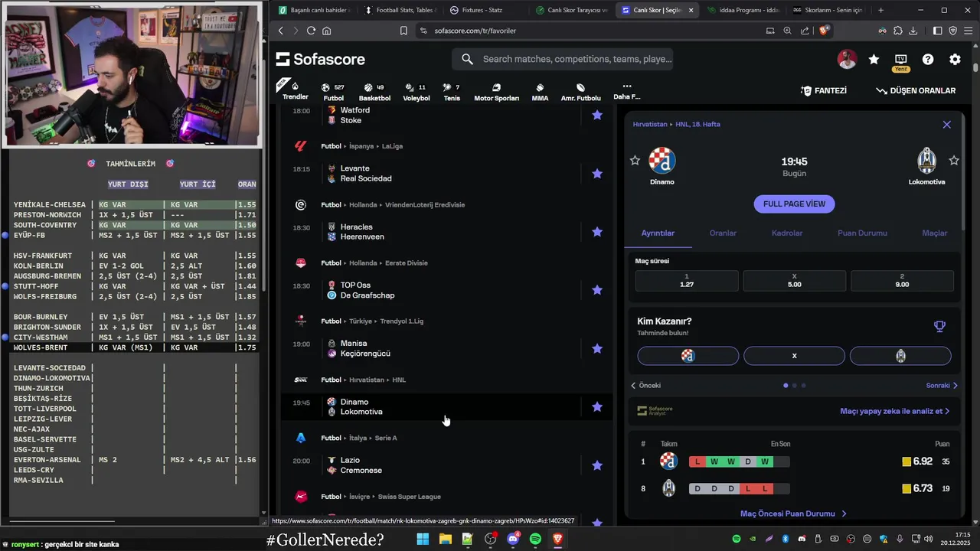980x551 pixels.
Task: Close the match details panel
Action: click(x=946, y=125)
